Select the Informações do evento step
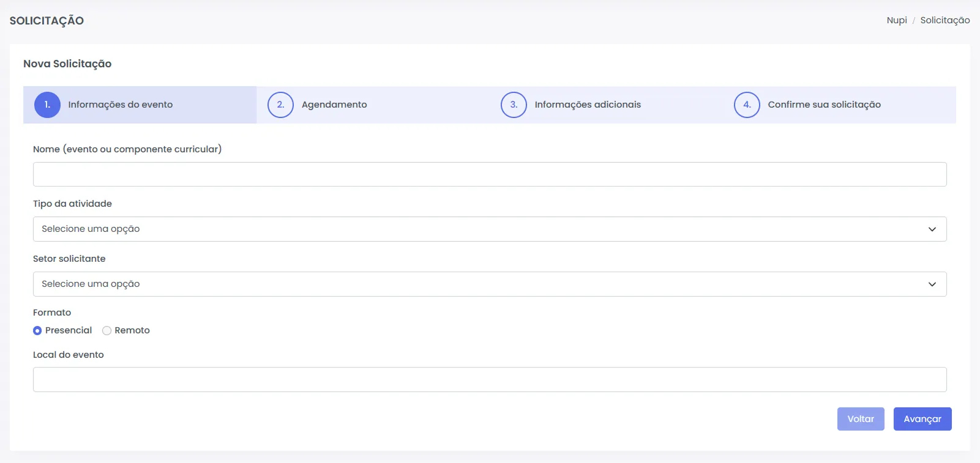The image size is (980, 463). pyautogui.click(x=121, y=105)
